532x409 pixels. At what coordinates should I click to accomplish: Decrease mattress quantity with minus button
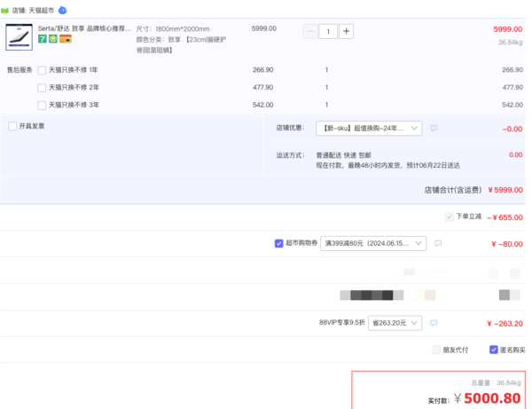coord(309,31)
